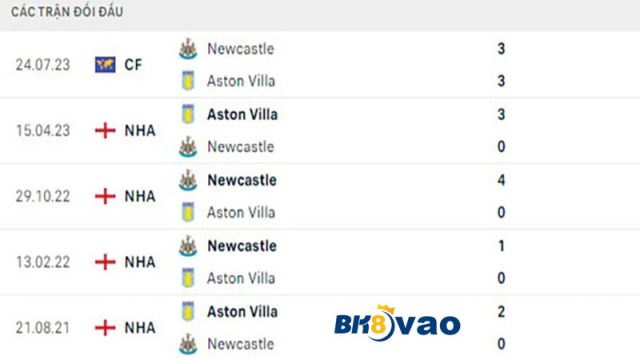Click the world flag icon beside CF
Screen dimensions: 640x360
pos(105,64)
